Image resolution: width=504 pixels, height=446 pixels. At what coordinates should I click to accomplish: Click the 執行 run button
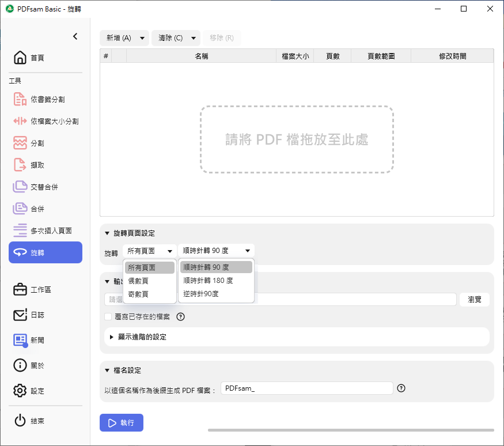(122, 422)
